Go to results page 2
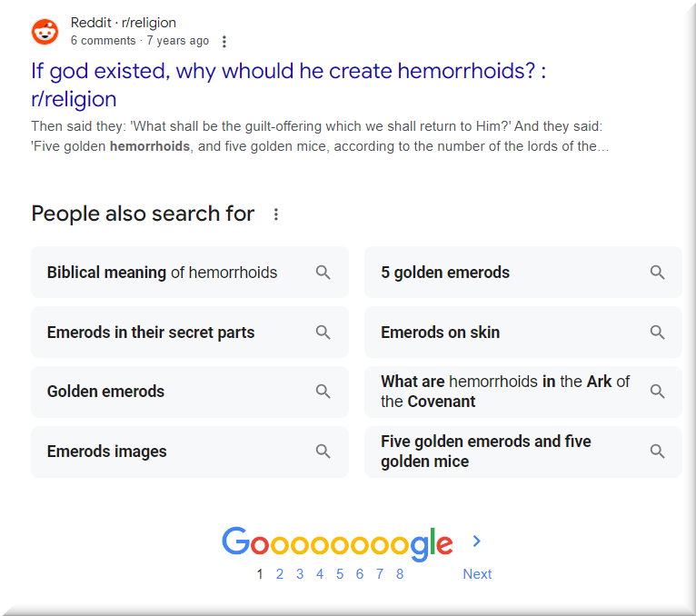This screenshot has height=616, width=696. pyautogui.click(x=280, y=574)
